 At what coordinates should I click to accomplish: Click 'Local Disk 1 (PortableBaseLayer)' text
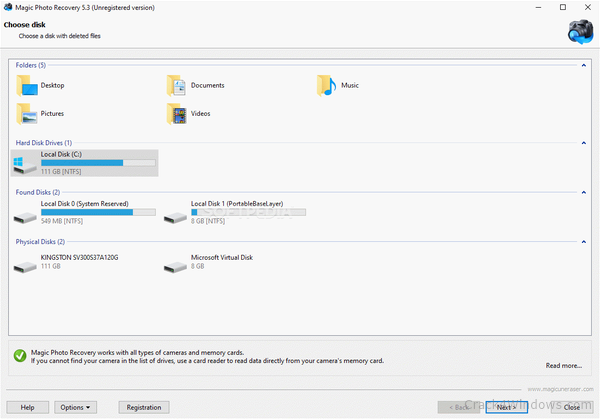pos(237,204)
